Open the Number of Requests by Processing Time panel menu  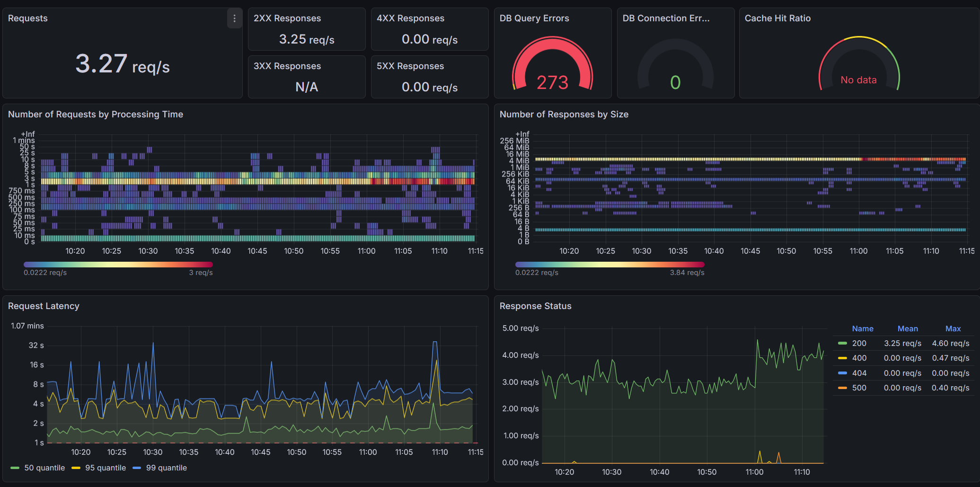pyautogui.click(x=95, y=114)
